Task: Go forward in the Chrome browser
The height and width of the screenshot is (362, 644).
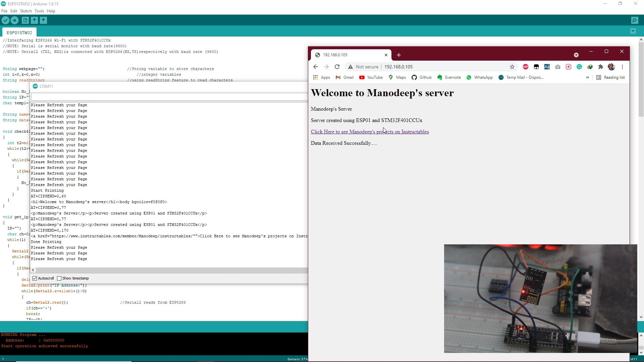Action: coord(326,67)
